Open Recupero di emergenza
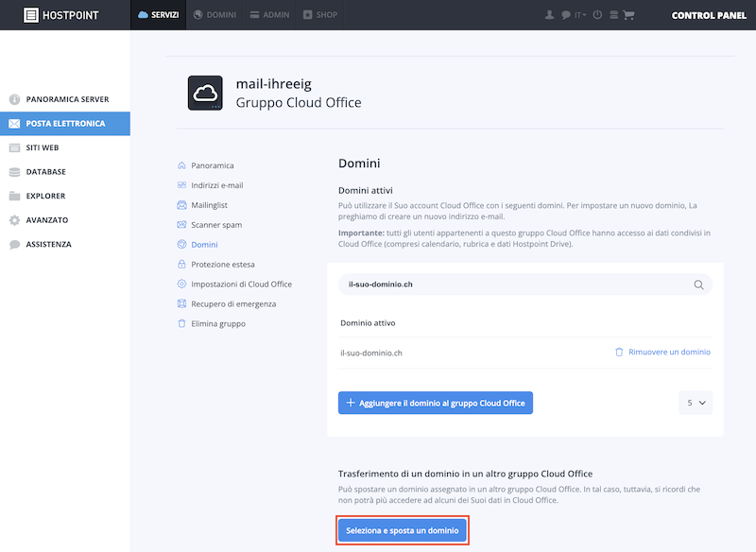Viewport: 756px width, 552px height. point(227,303)
